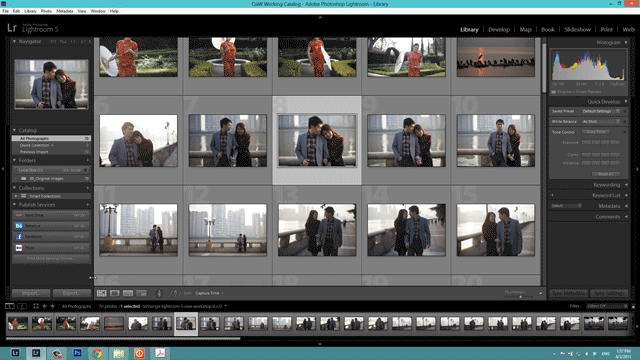
Task: Click the Export button
Action: coord(72,293)
